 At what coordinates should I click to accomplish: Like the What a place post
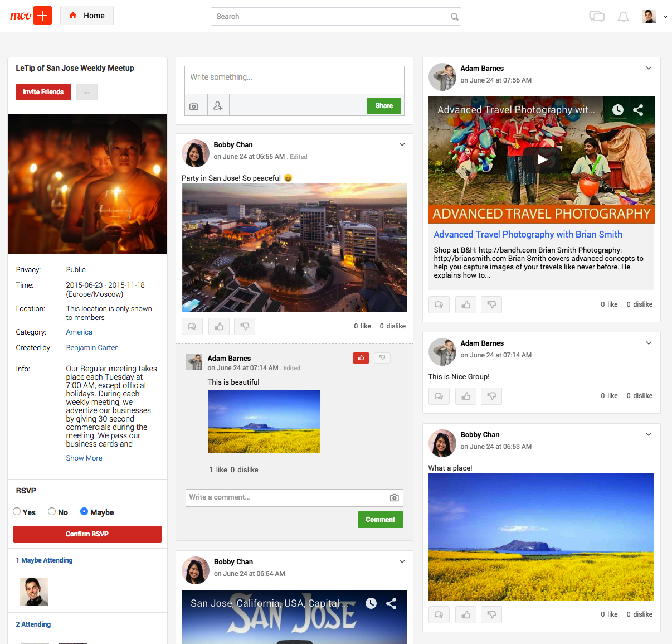pos(466,614)
